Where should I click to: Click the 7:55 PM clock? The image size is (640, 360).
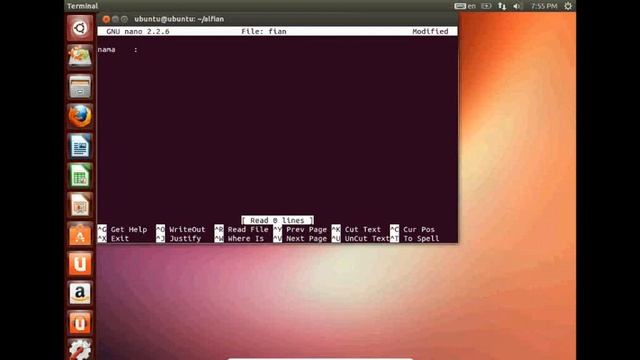pos(544,6)
